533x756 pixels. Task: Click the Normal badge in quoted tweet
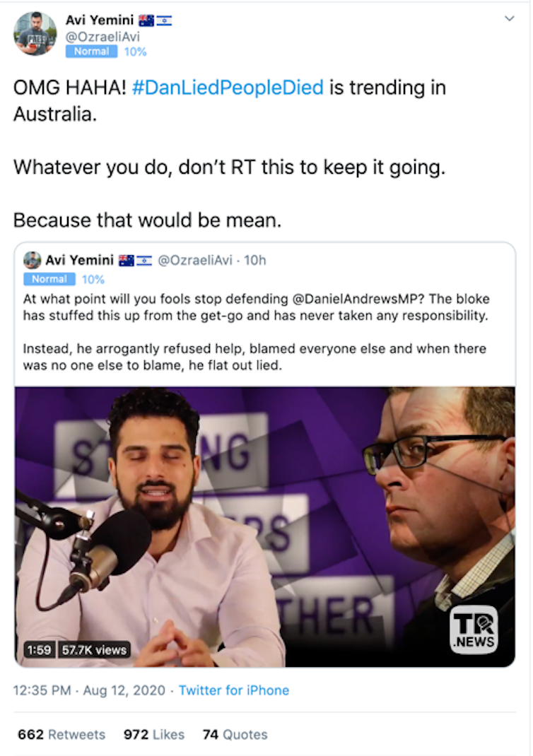tap(49, 279)
